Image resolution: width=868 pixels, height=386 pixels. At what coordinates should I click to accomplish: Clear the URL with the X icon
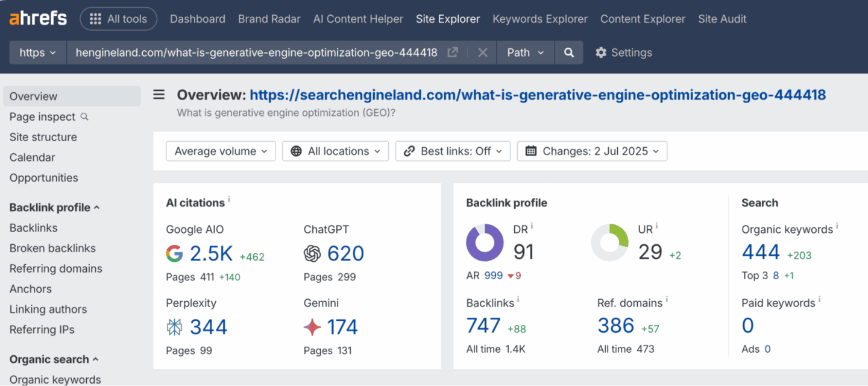(482, 52)
